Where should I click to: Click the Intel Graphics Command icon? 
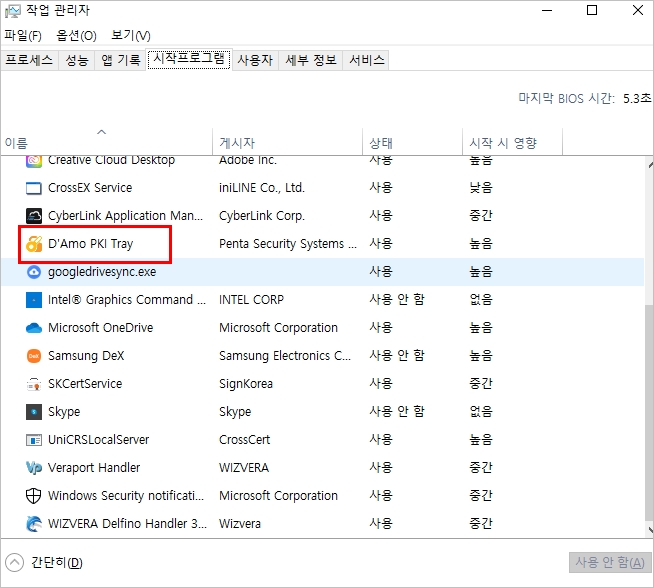34,300
